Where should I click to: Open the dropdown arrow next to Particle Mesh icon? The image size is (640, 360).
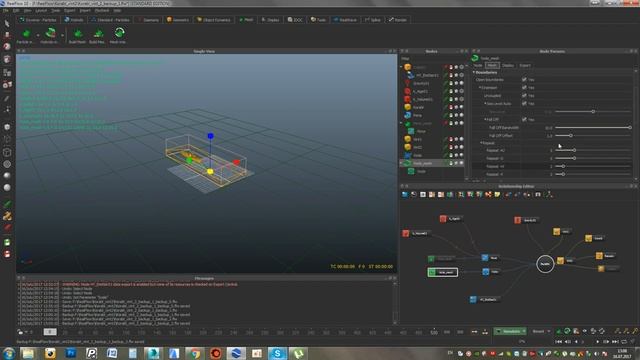pyautogui.click(x=38, y=36)
